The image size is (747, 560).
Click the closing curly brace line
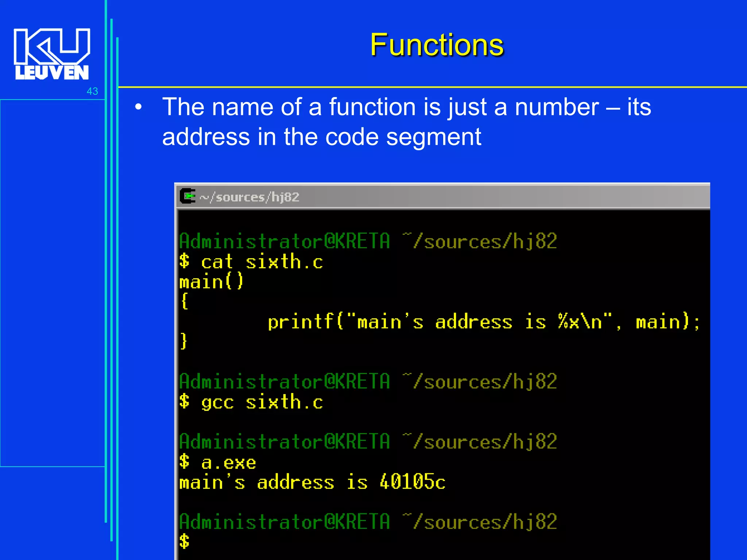pos(184,342)
